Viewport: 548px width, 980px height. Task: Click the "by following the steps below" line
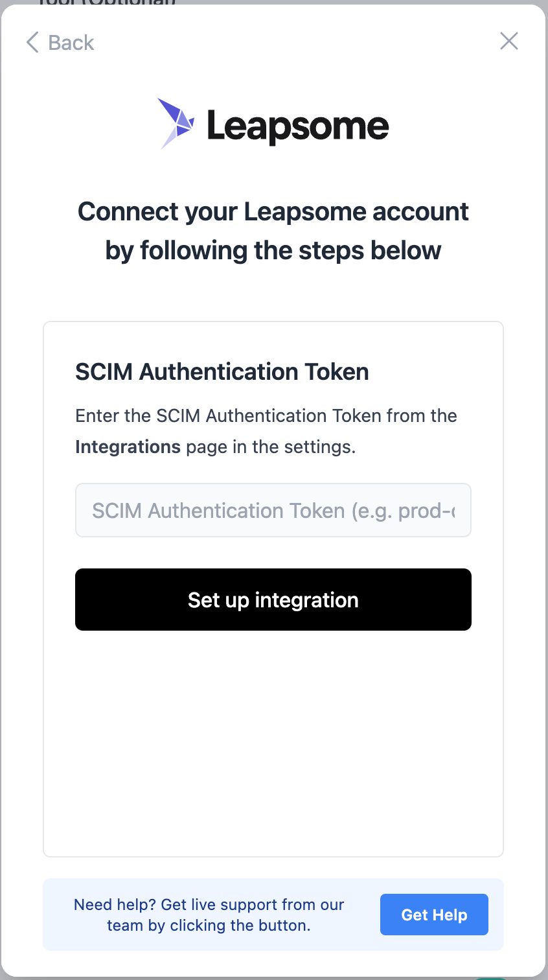(273, 251)
